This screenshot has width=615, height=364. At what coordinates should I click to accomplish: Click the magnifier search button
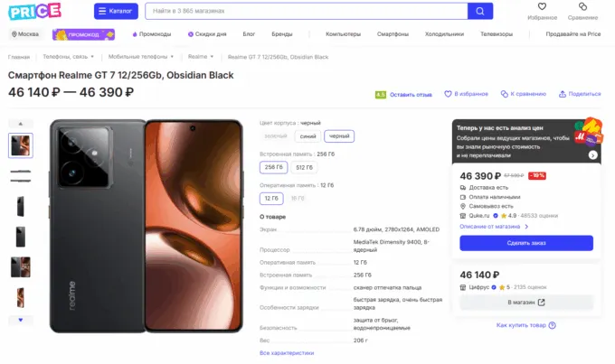pos(480,11)
